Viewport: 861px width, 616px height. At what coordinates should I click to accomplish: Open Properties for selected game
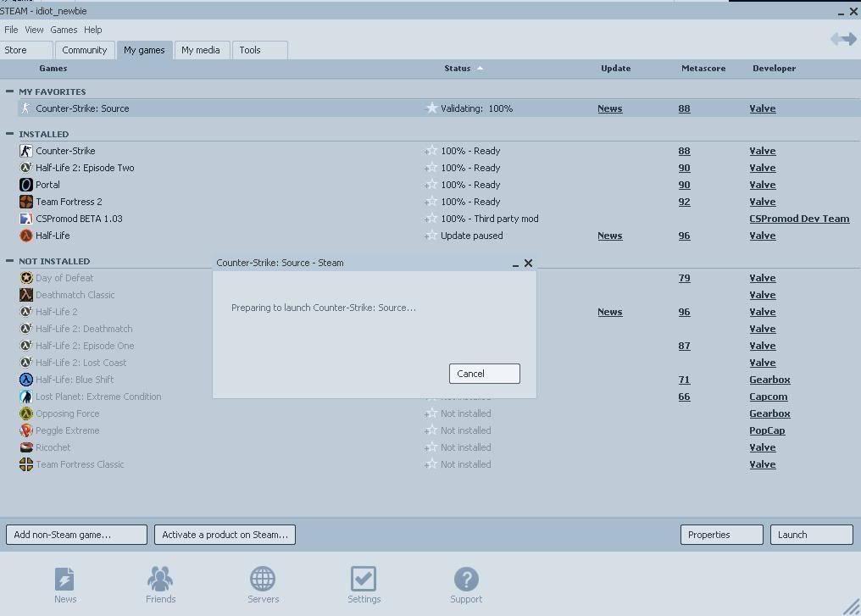(721, 535)
